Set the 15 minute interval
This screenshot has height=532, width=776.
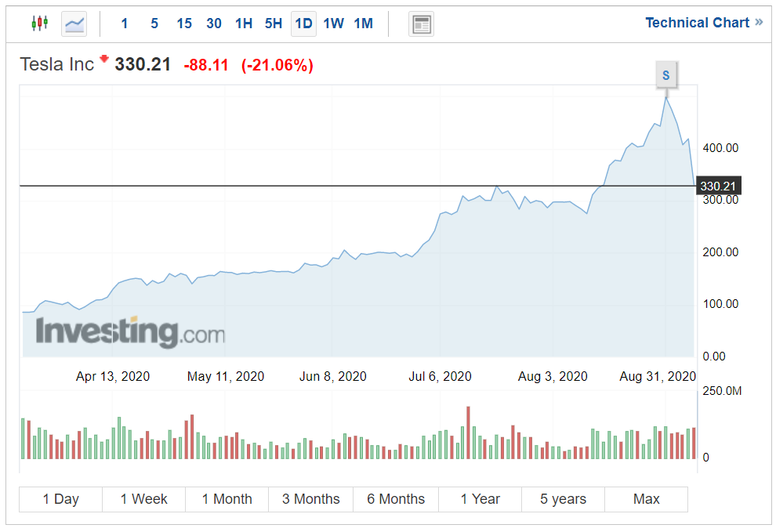point(184,24)
